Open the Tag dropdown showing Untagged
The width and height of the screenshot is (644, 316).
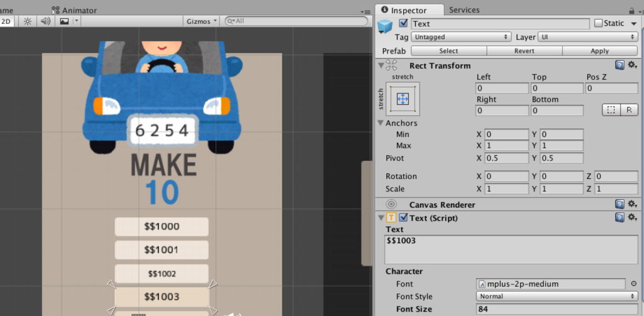pos(461,37)
